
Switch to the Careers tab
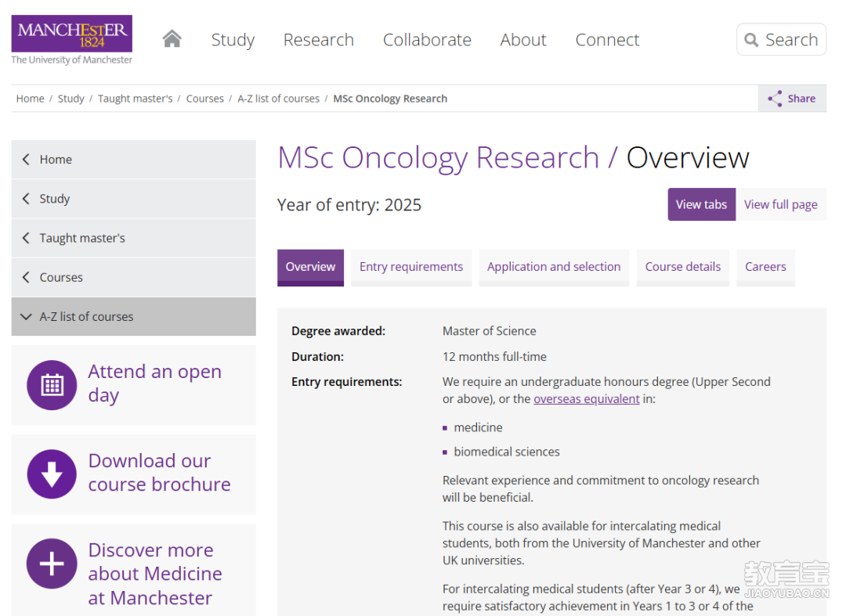(x=765, y=268)
